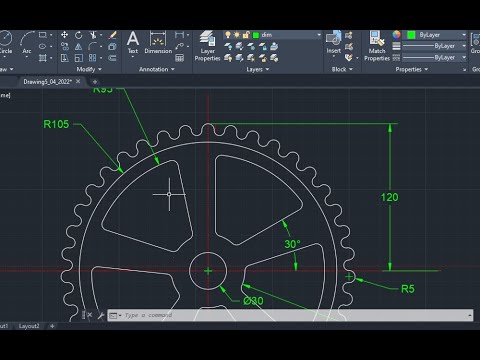Click the Lock layer icon in Layers panel
480x360 pixels.
[263, 46]
